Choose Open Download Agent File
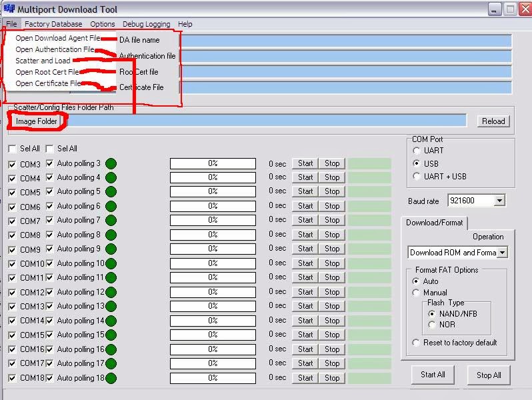 pos(58,38)
